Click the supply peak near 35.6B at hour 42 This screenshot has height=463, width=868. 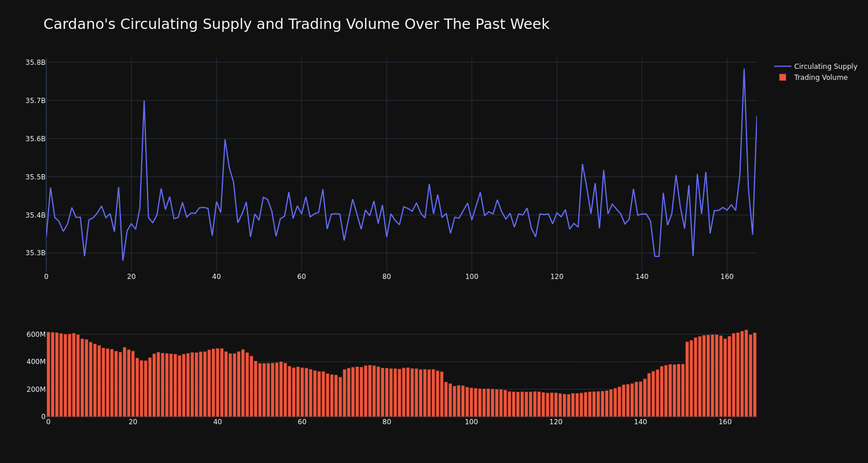pyautogui.click(x=225, y=139)
